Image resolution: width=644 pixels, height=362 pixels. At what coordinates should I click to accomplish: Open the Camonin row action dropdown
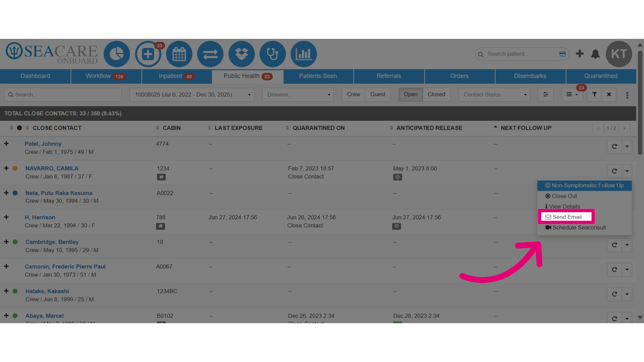click(627, 269)
